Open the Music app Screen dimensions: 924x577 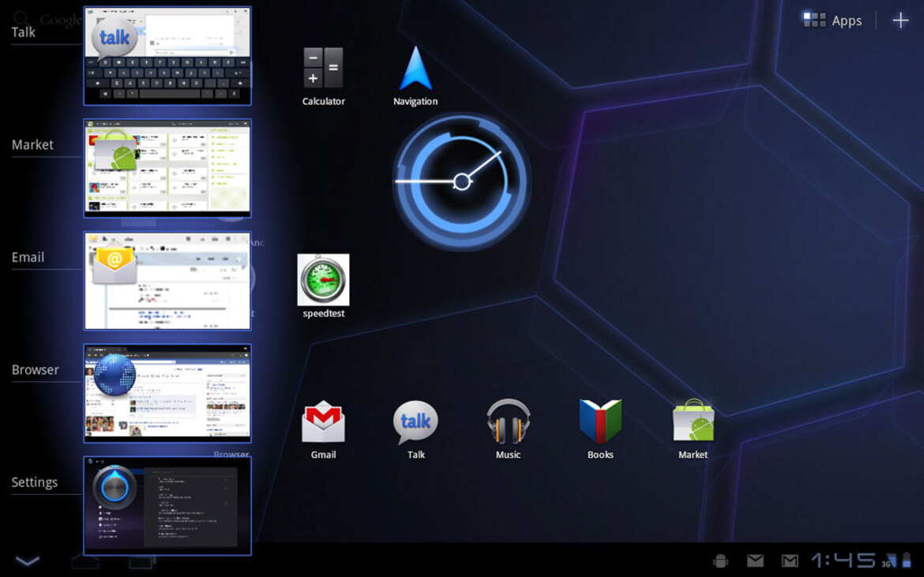(508, 430)
